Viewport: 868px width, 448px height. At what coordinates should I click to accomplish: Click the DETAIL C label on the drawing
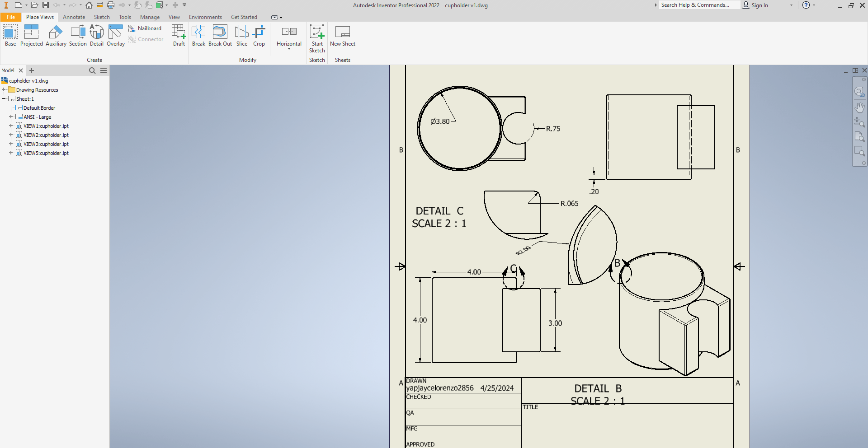439,211
